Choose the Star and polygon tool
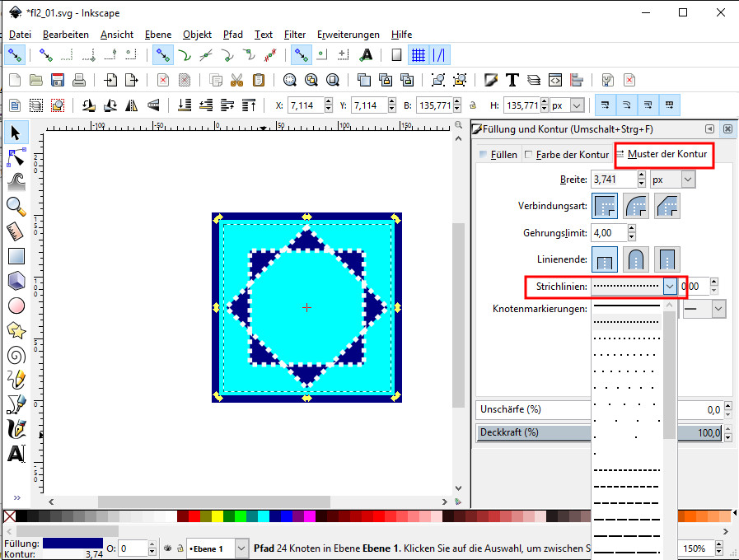The image size is (739, 560). tap(16, 330)
